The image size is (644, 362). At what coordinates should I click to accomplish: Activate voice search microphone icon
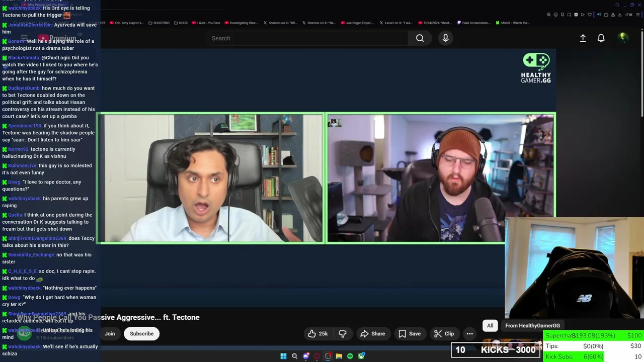click(x=445, y=38)
